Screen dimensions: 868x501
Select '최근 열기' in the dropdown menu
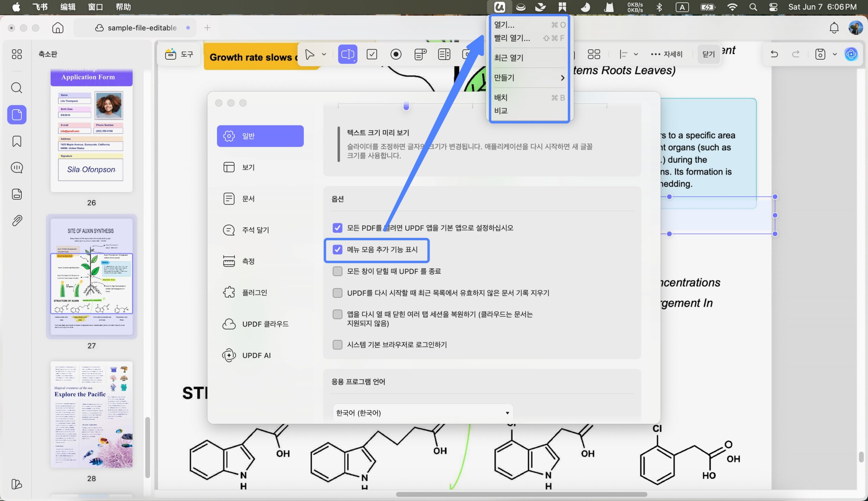(529, 58)
